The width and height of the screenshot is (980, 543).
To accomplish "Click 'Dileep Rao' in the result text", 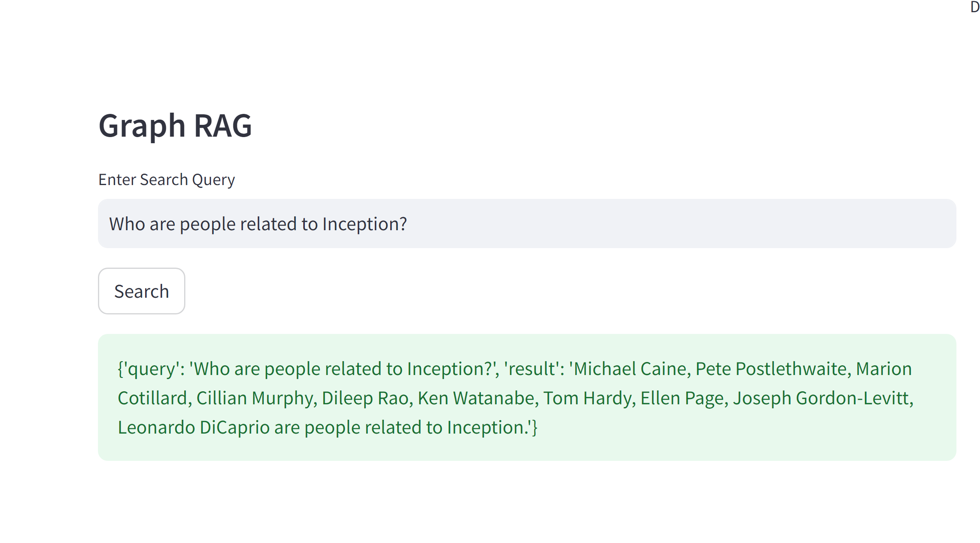I will (365, 398).
